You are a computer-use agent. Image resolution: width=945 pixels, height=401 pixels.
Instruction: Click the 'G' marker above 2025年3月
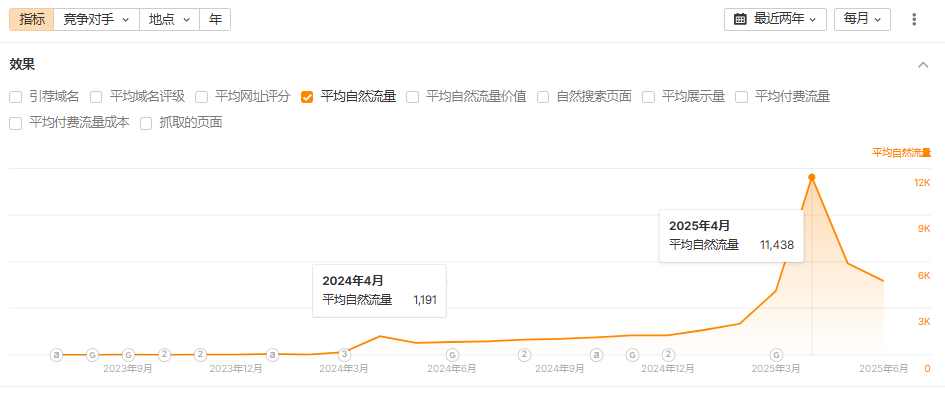(777, 354)
